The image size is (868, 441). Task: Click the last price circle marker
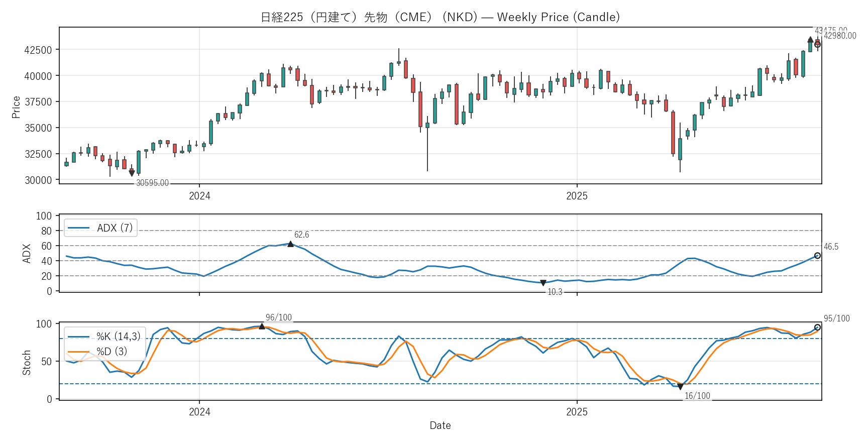[817, 44]
